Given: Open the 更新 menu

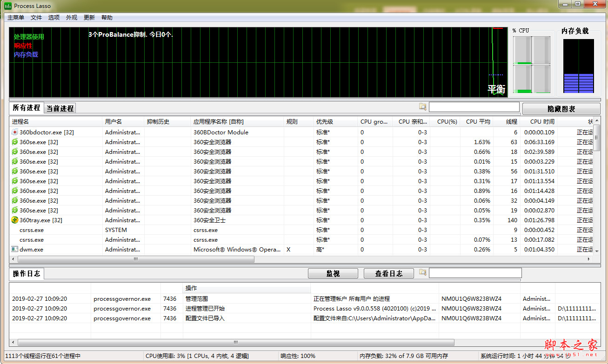Looking at the screenshot, I should coord(89,18).
